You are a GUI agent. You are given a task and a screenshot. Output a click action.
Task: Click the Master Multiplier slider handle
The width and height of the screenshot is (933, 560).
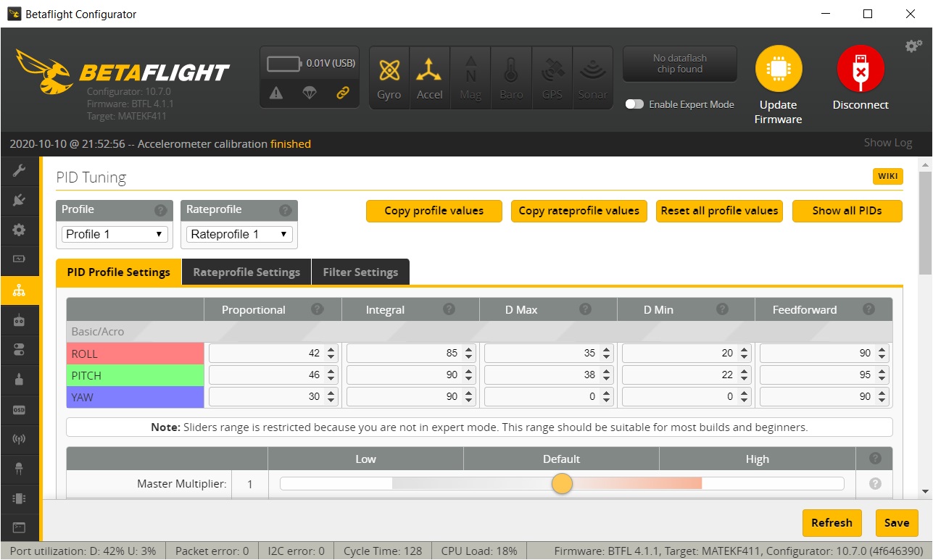[x=562, y=483]
